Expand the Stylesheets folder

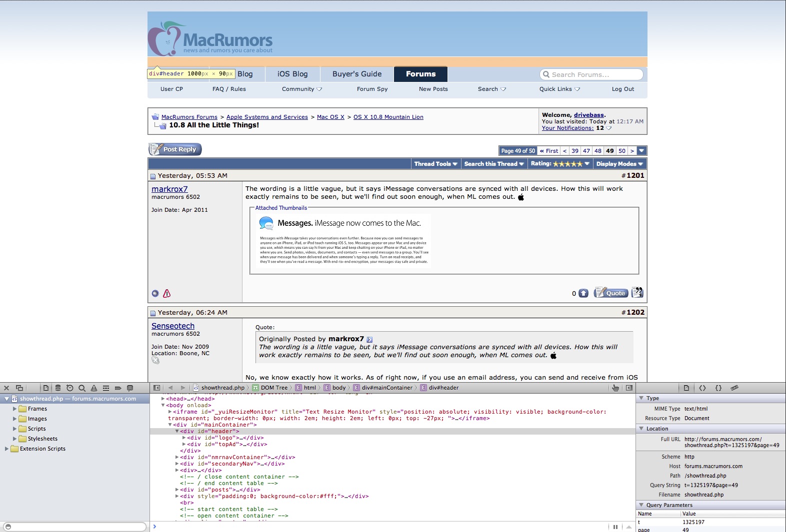click(14, 439)
